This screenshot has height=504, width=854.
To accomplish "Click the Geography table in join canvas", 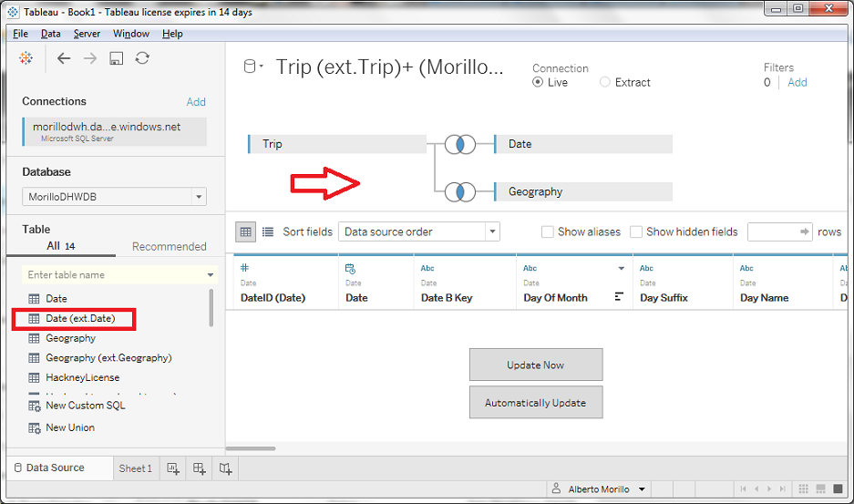I will [583, 191].
